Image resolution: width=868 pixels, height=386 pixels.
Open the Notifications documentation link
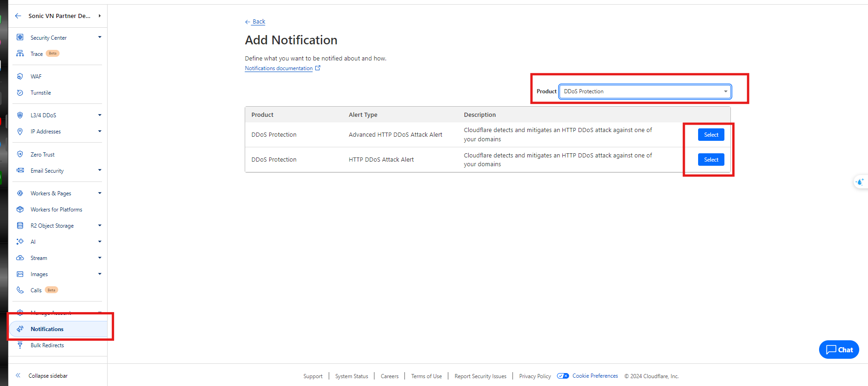[278, 68]
